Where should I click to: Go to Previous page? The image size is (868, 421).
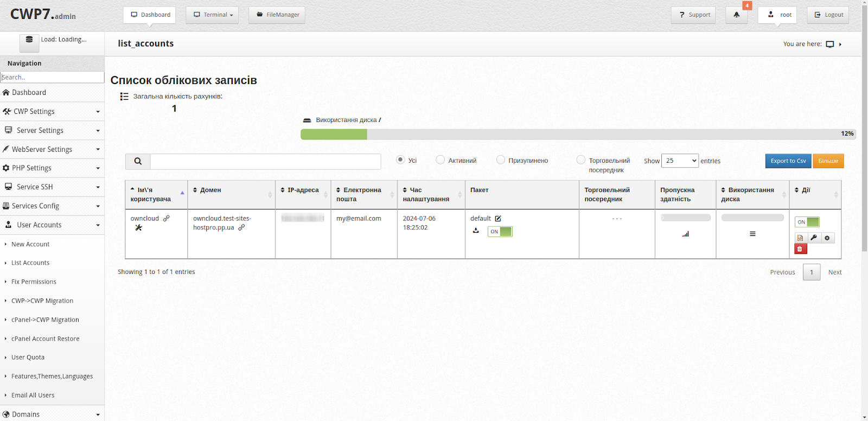tap(782, 272)
